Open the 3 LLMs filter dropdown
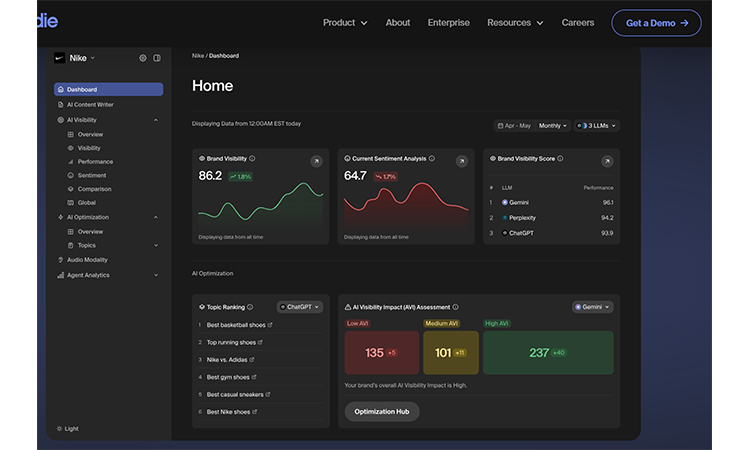750x450 pixels. 596,126
